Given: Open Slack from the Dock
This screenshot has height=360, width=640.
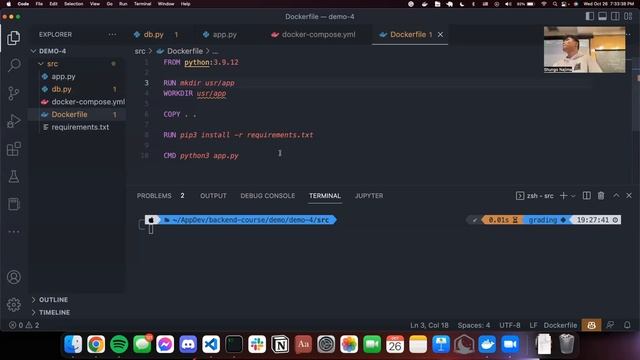Looking at the screenshot, I should [x=257, y=345].
